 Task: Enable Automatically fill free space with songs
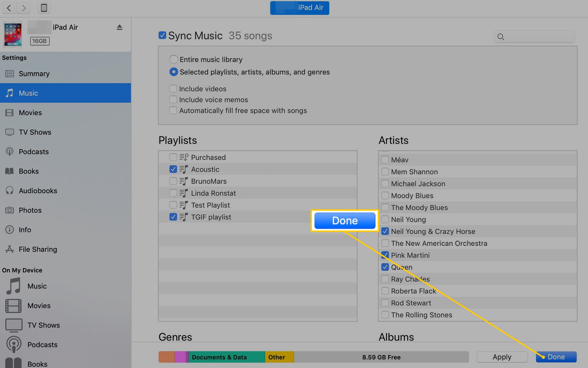tap(173, 110)
